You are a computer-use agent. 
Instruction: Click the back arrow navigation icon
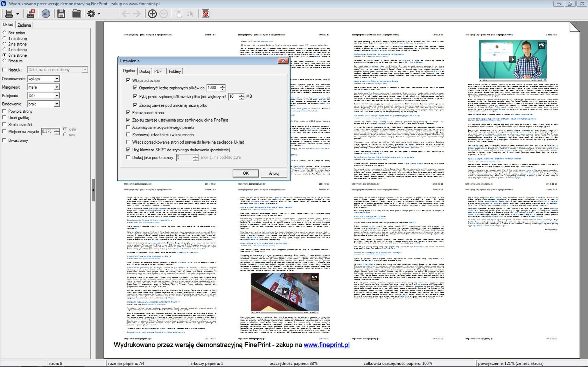coord(125,14)
